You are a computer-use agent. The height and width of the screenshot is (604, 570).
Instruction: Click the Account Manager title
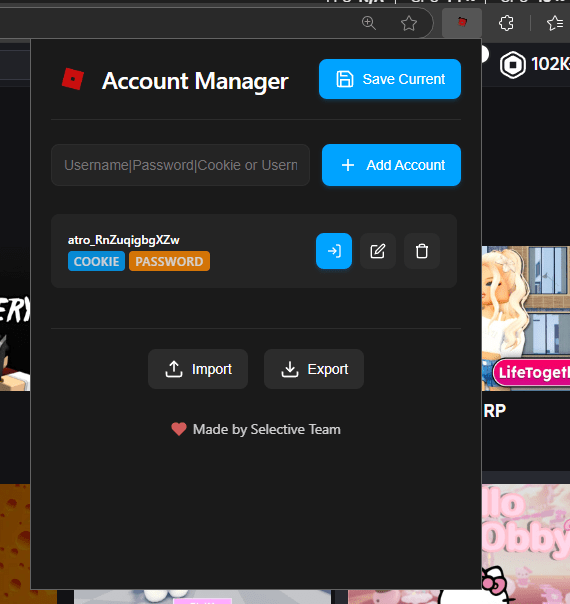tap(195, 81)
